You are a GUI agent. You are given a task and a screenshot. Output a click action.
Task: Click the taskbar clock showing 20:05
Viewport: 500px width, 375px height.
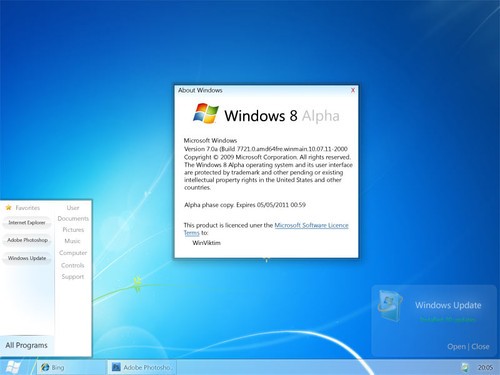485,368
